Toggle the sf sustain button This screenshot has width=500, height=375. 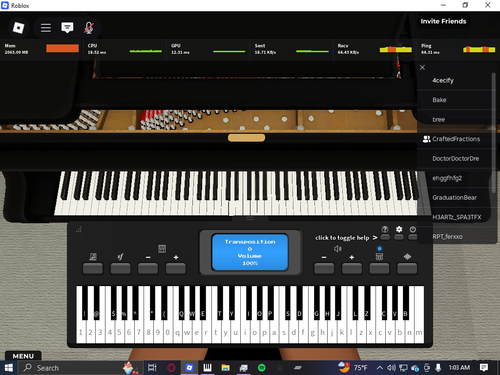120,268
